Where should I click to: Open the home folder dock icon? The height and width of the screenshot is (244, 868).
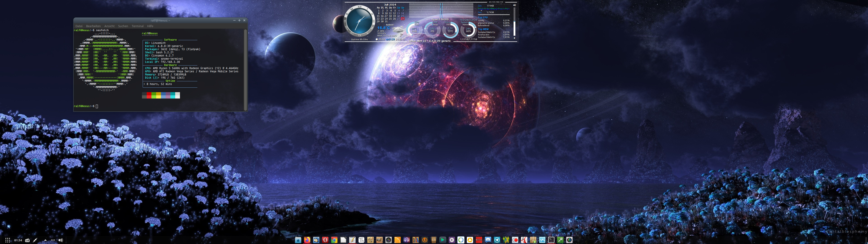tap(298, 240)
